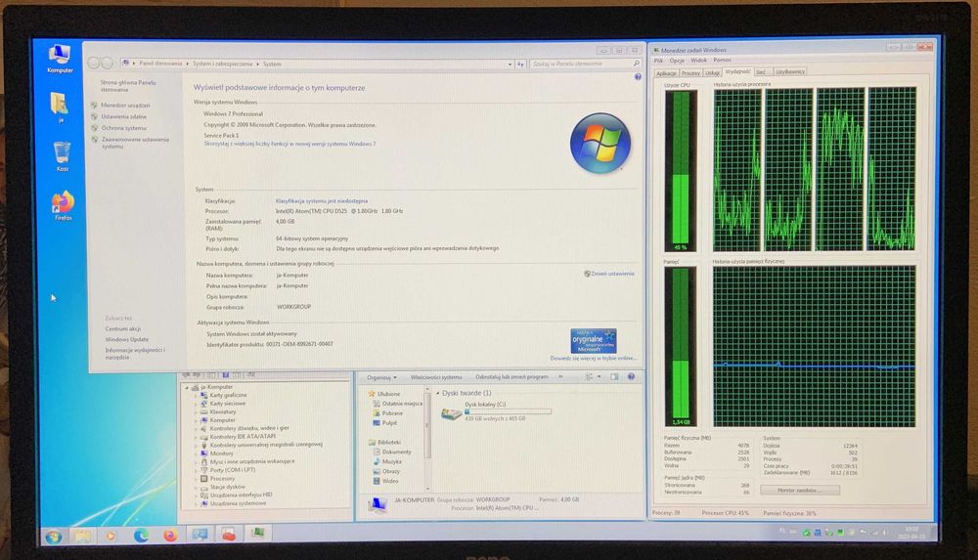Click the taskbar clock
The image size is (978, 560).
pyautogui.click(x=911, y=533)
